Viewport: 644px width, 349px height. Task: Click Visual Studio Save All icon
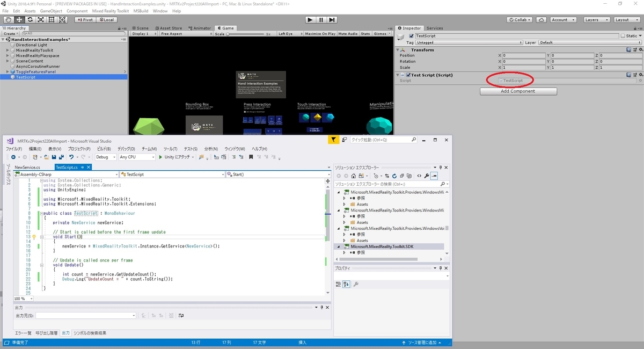click(x=61, y=157)
